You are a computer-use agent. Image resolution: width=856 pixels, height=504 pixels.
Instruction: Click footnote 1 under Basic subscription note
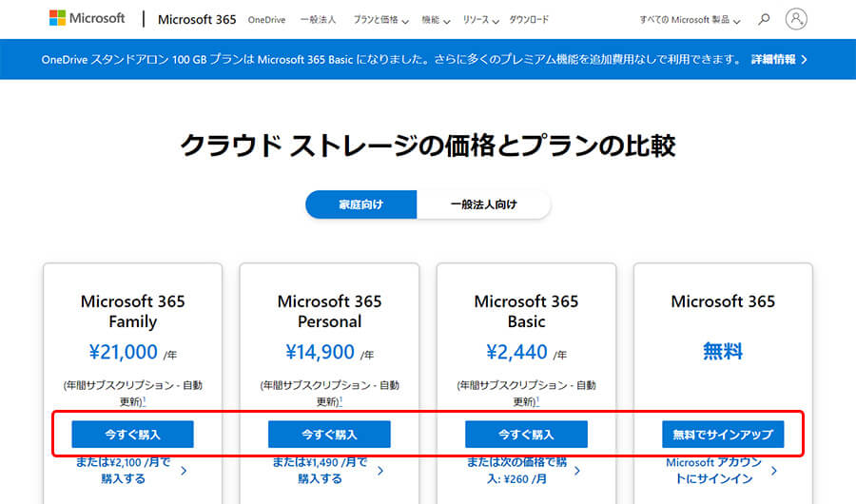pyautogui.click(x=537, y=400)
